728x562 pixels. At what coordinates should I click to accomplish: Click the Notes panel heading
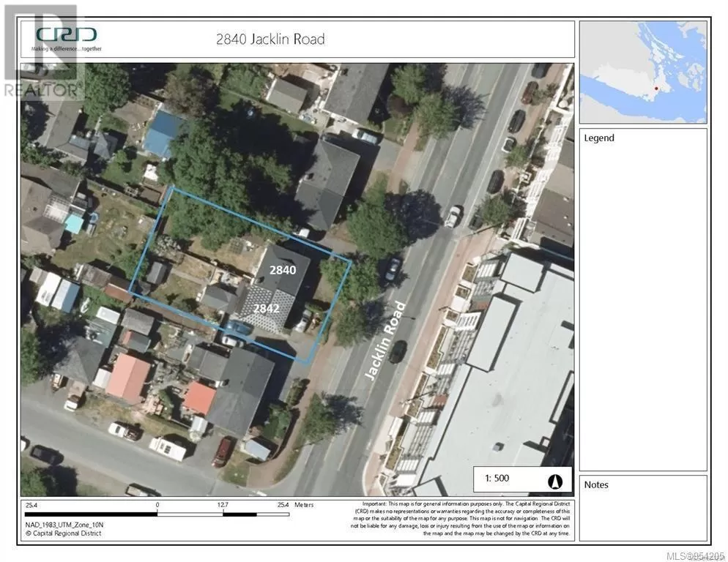(x=596, y=484)
